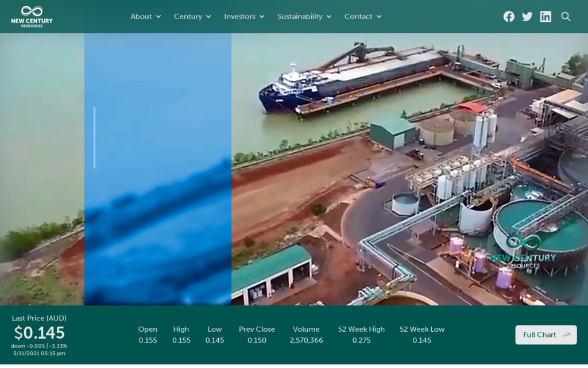This screenshot has height=368, width=588.
Task: Expand the Century dropdown chevron
Action: pyautogui.click(x=208, y=17)
